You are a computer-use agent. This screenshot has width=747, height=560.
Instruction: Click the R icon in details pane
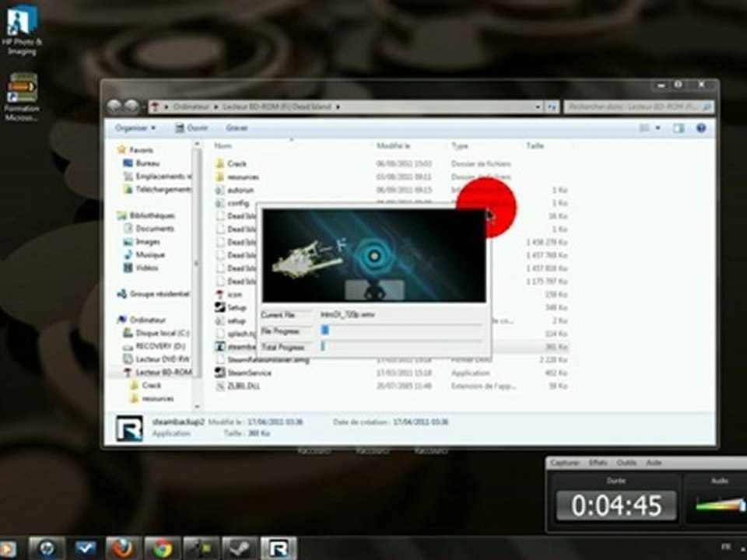[129, 428]
